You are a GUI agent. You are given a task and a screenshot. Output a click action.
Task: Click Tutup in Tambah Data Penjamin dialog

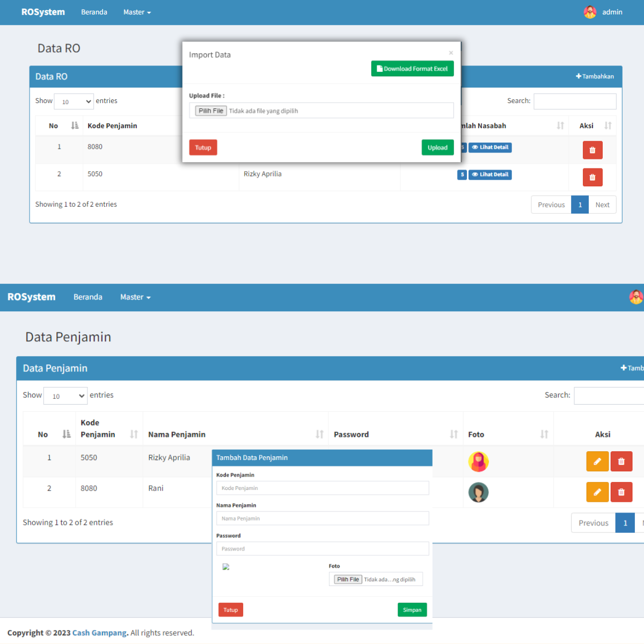coord(231,610)
